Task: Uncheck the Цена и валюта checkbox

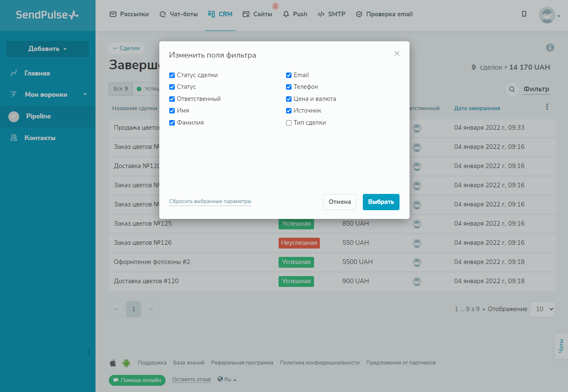Action: pyautogui.click(x=289, y=99)
